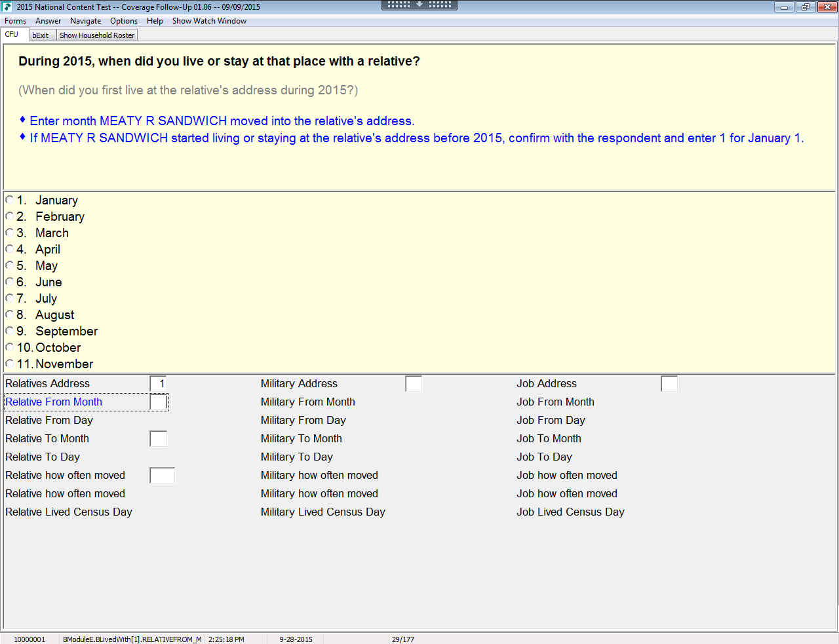The width and height of the screenshot is (839, 644).
Task: Click the 'Relative To Day' label
Action: 43,457
